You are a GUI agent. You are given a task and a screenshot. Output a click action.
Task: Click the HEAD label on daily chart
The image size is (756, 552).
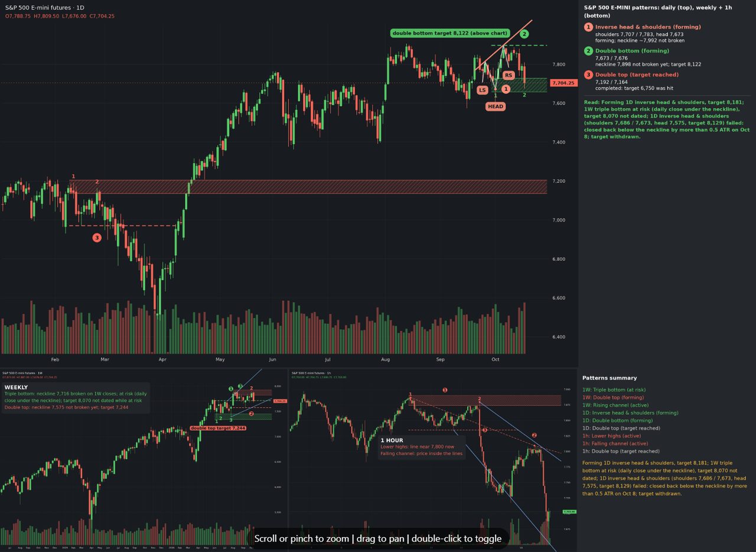[x=496, y=107]
